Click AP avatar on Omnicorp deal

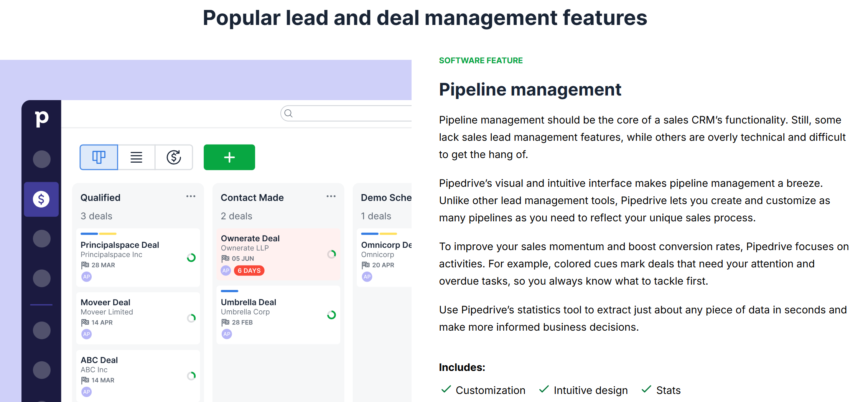[x=367, y=277]
